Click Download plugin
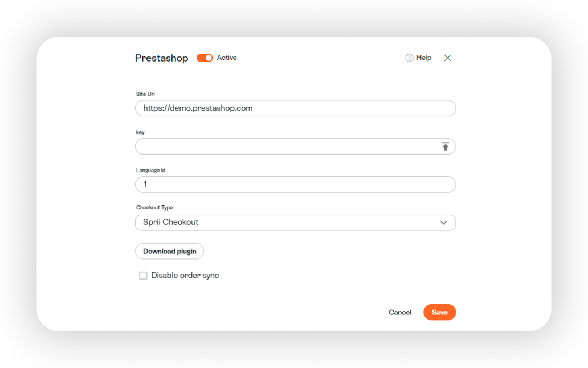The image size is (588, 368). click(x=169, y=251)
